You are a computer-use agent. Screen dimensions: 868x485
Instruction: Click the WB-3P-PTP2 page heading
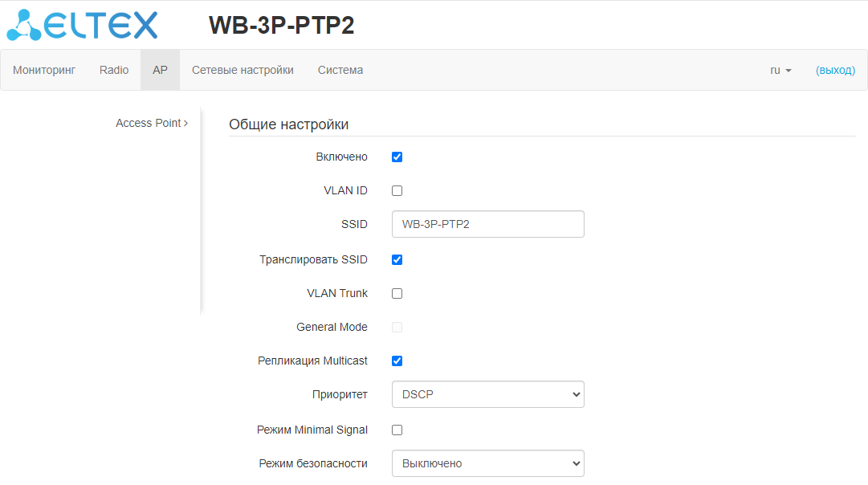pyautogui.click(x=281, y=26)
